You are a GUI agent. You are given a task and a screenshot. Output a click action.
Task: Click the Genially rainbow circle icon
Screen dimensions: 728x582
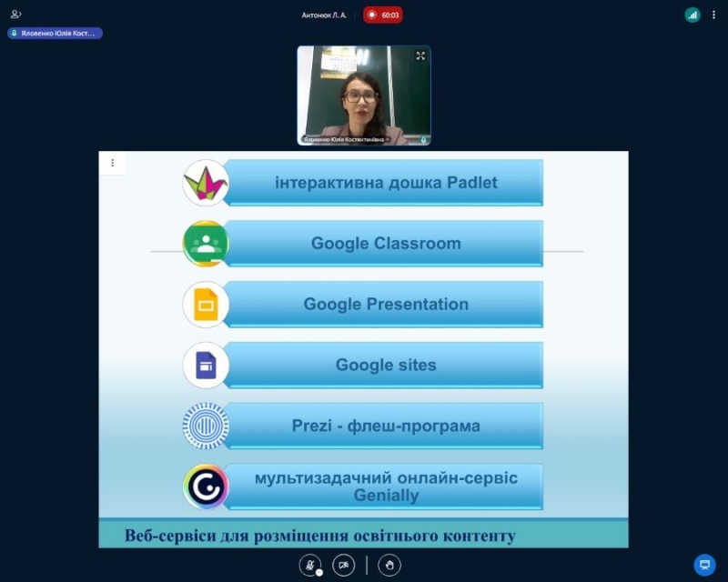[x=205, y=487]
